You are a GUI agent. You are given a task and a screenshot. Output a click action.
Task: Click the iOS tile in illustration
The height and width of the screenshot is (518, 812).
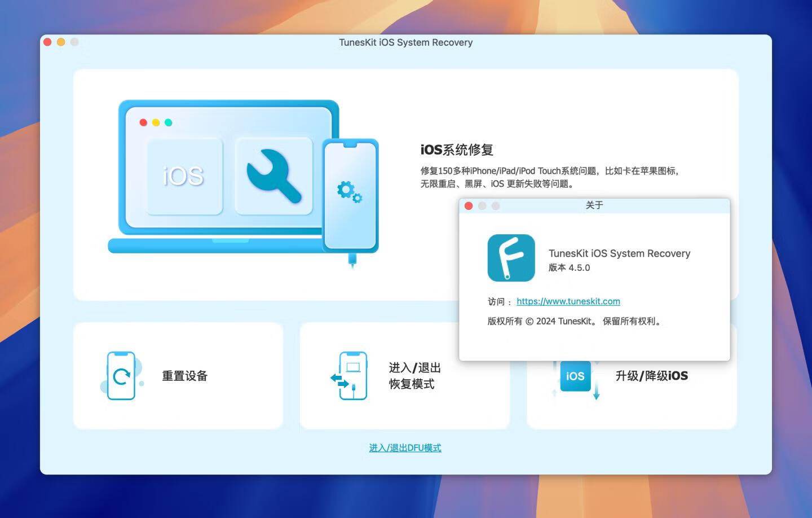click(184, 175)
